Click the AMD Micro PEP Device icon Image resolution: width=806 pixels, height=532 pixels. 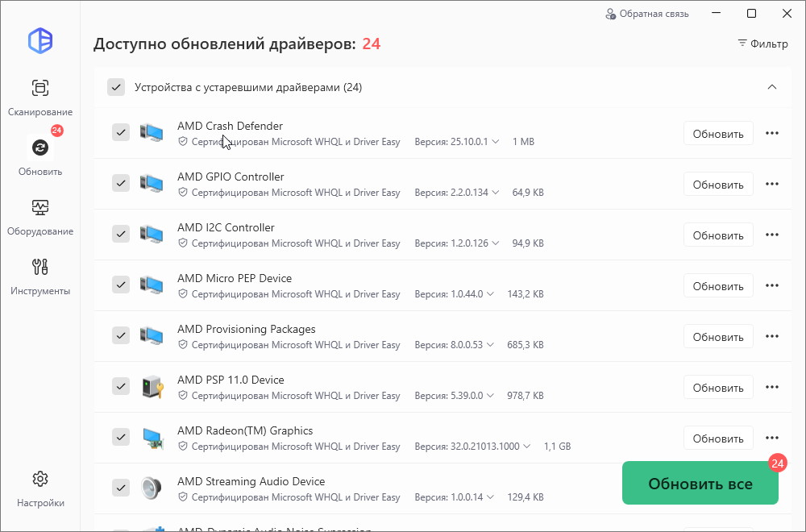[x=152, y=285]
